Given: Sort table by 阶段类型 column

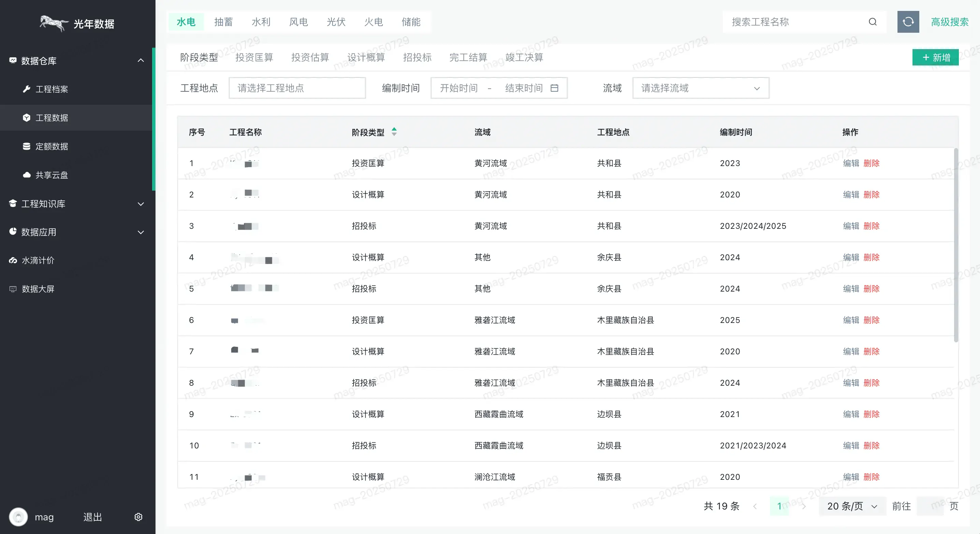Looking at the screenshot, I should point(394,132).
